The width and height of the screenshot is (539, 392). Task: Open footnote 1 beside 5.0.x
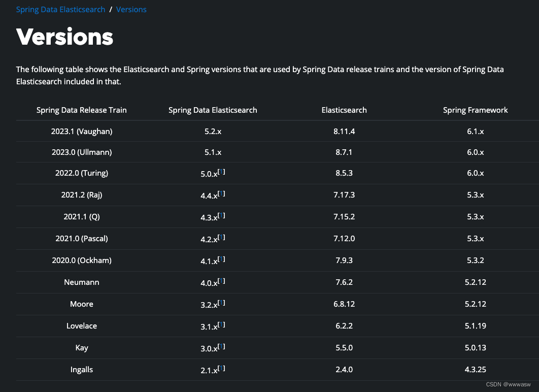click(x=222, y=172)
